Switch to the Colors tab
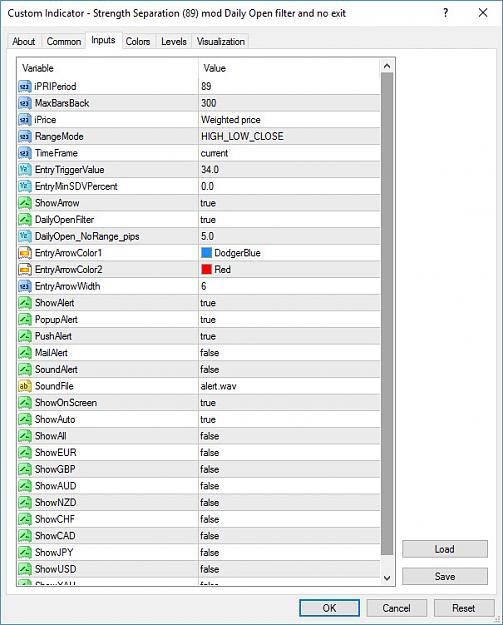 click(138, 41)
